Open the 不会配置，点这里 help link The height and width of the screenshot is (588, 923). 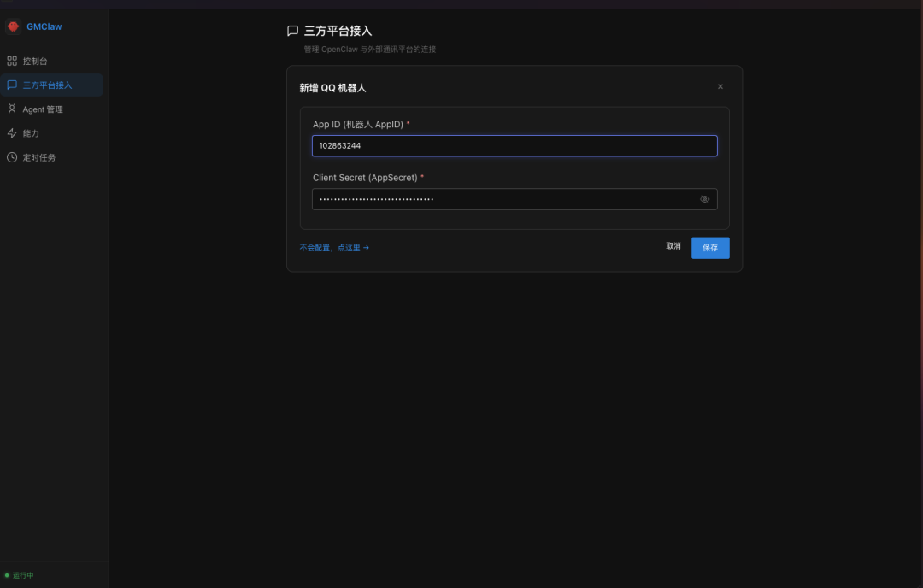tap(334, 248)
